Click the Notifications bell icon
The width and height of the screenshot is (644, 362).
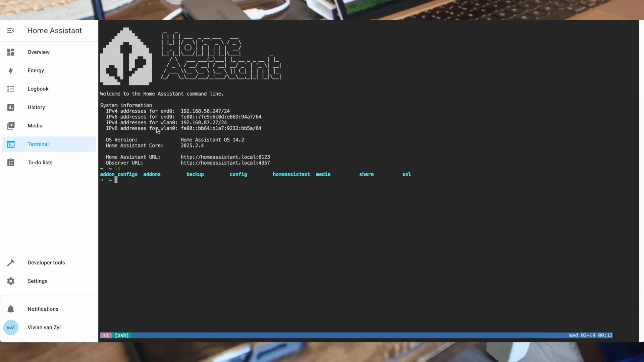pyautogui.click(x=11, y=309)
